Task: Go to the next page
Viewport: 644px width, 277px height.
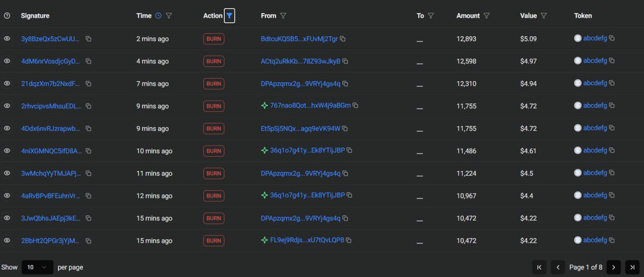Action: [614, 267]
